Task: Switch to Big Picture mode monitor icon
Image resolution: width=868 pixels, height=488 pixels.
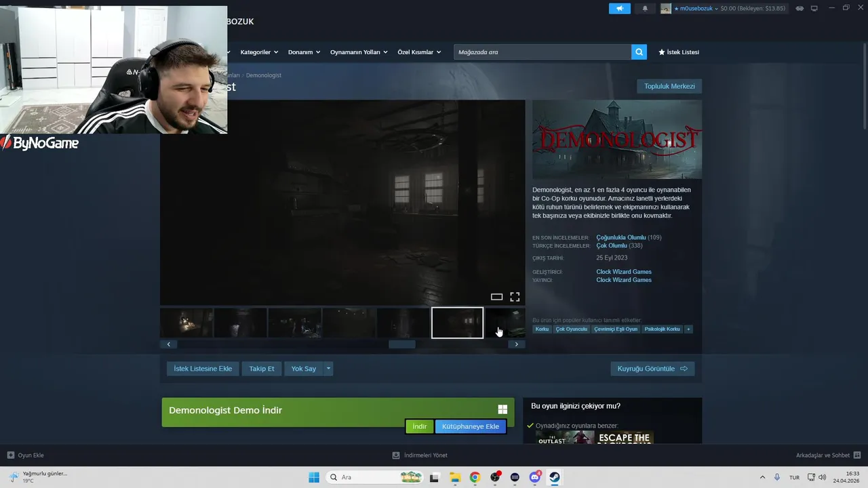Action: tap(814, 8)
